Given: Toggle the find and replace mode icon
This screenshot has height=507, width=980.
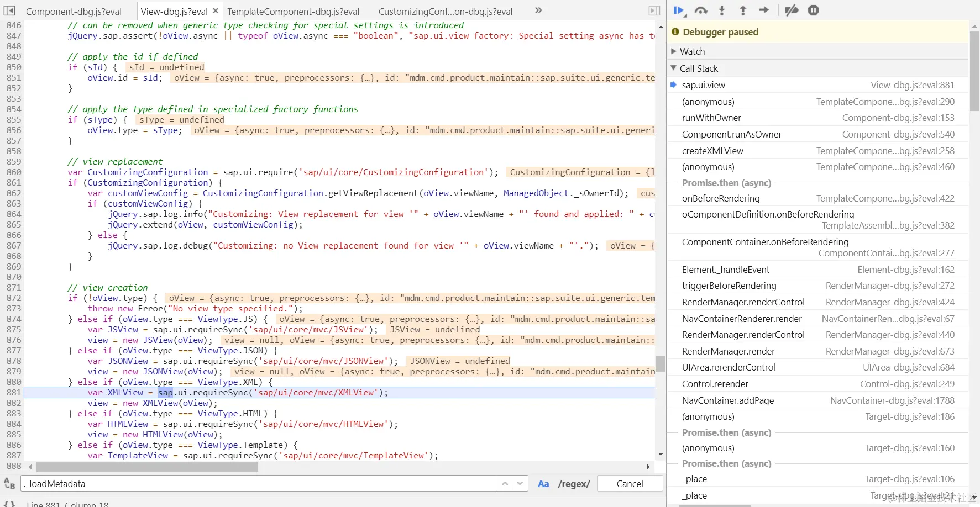Looking at the screenshot, I should click(x=9, y=483).
